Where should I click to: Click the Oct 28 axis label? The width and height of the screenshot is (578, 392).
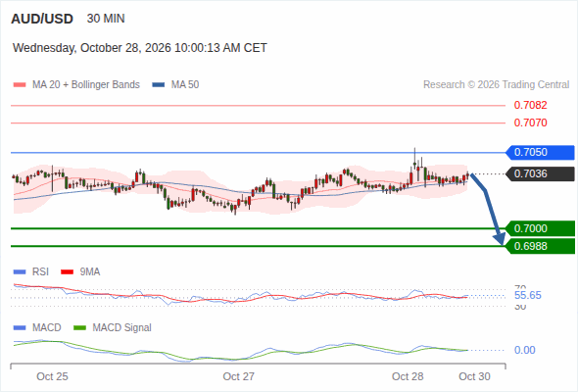pos(408,376)
